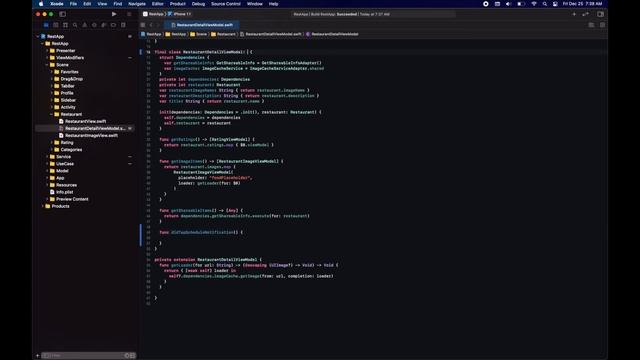640x360 pixels.
Task: Toggle the navigator sidebar visibility
Action: tap(62, 14)
